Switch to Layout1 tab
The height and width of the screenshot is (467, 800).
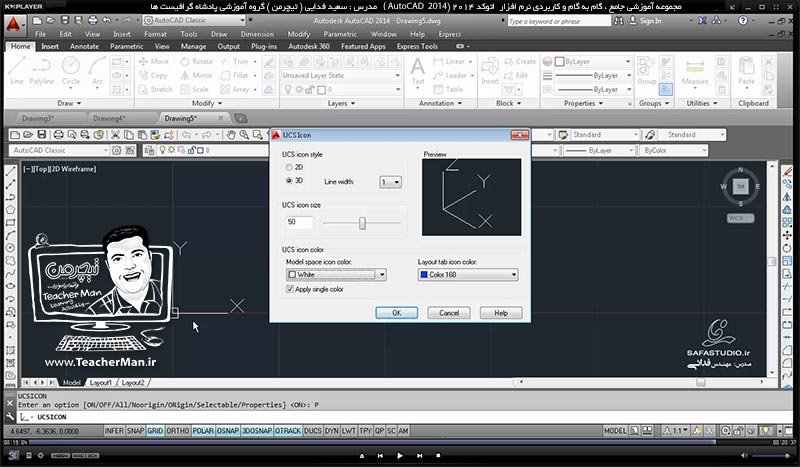pos(101,382)
